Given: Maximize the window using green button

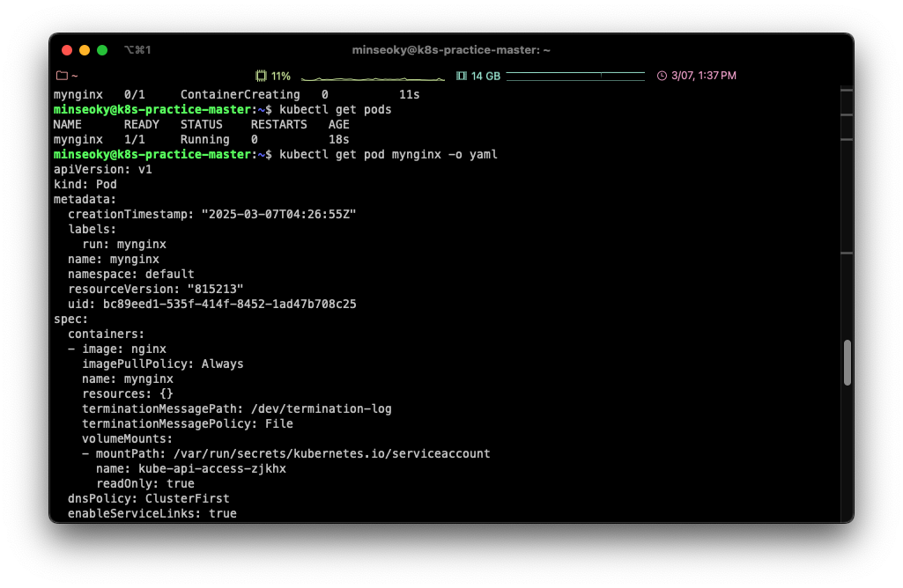Looking at the screenshot, I should click(102, 50).
